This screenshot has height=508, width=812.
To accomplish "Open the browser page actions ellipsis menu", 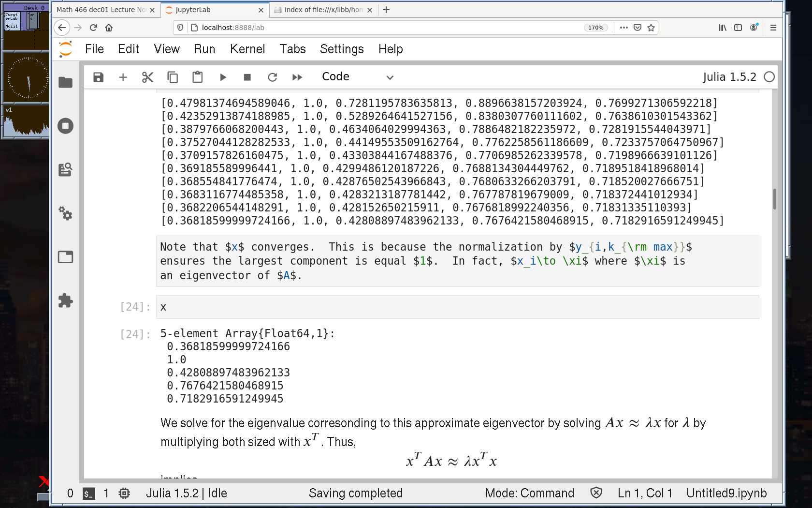I will tap(624, 28).
